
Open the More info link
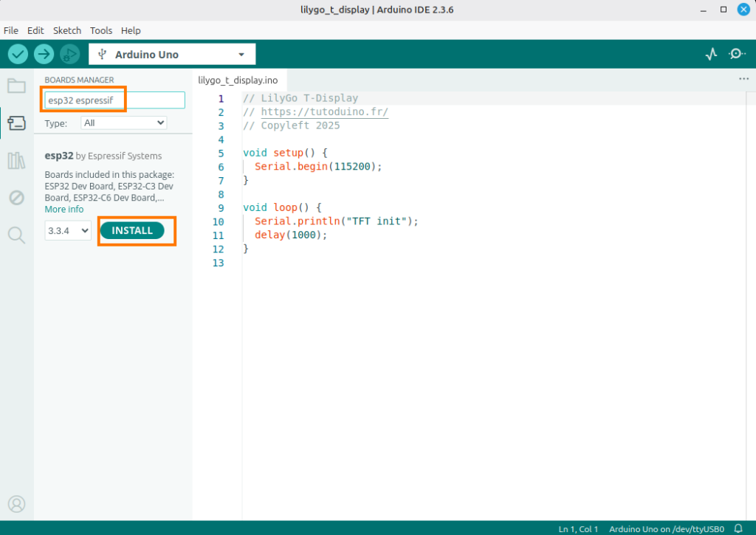[64, 210]
